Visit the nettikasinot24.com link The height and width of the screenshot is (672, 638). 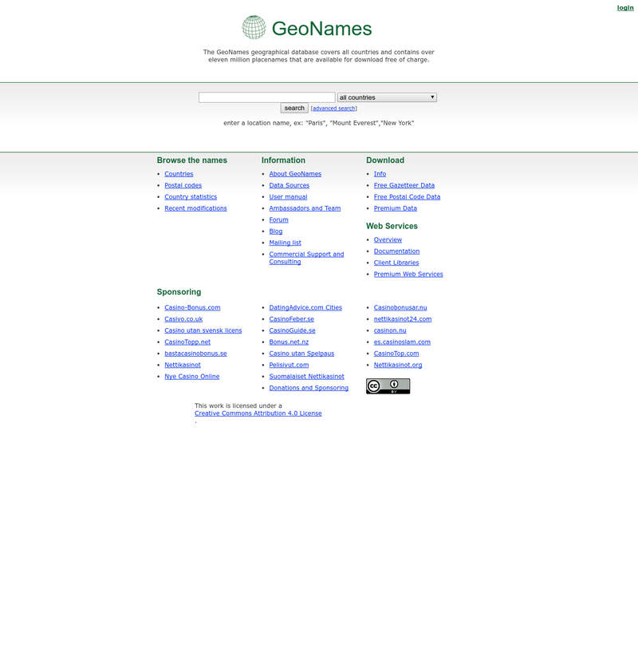click(403, 319)
